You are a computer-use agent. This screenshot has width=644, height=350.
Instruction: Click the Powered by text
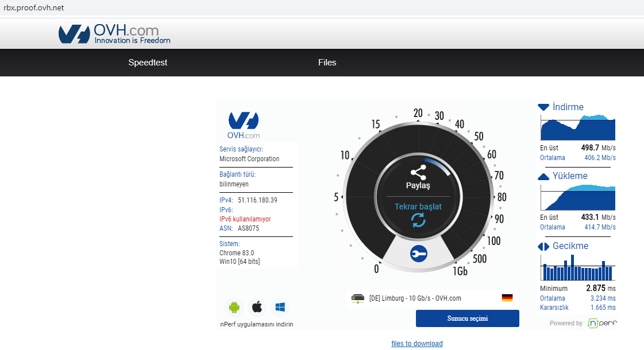(566, 324)
